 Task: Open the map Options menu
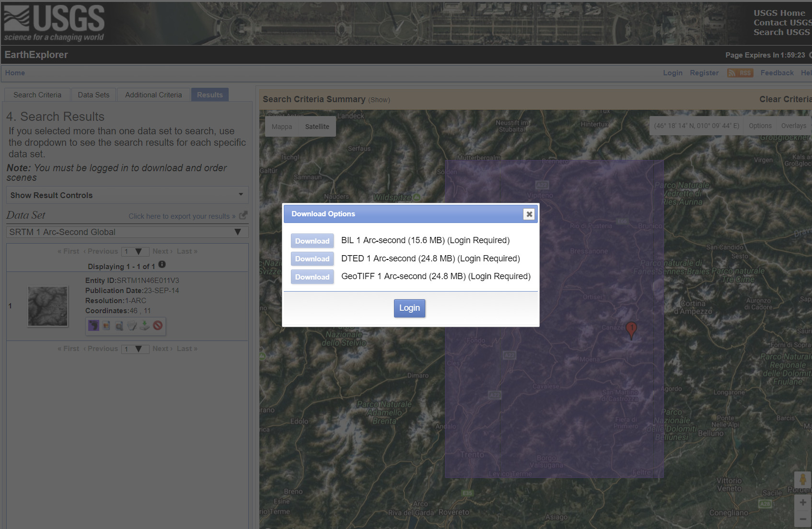[760, 126]
